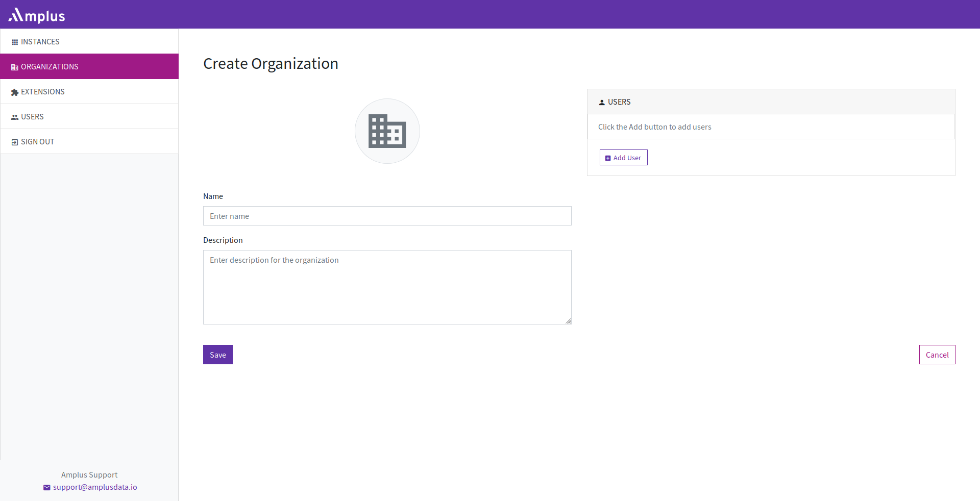Click the people icon beside USERS in sidebar

(15, 117)
